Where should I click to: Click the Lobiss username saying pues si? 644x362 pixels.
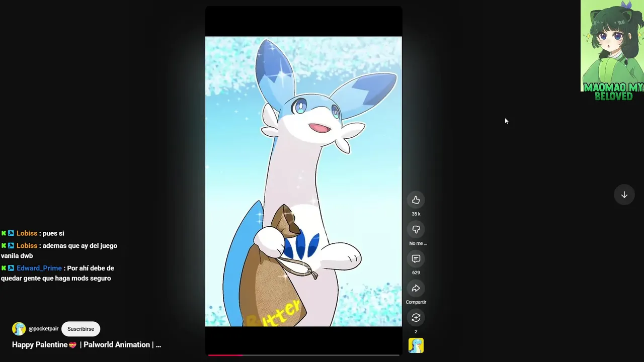pos(27,233)
